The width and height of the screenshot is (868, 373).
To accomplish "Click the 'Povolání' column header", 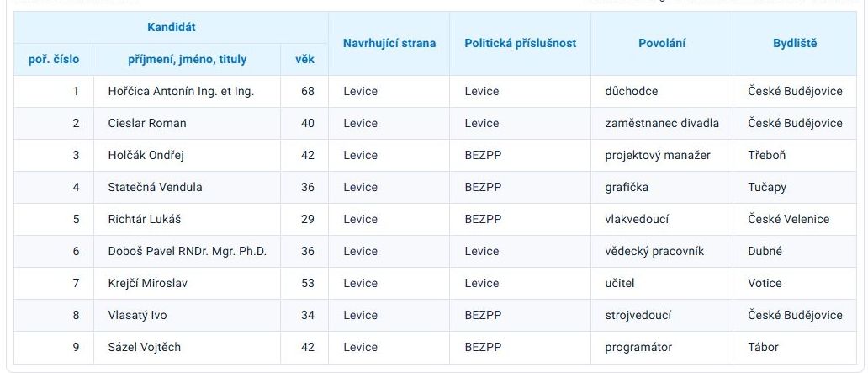I will (662, 44).
